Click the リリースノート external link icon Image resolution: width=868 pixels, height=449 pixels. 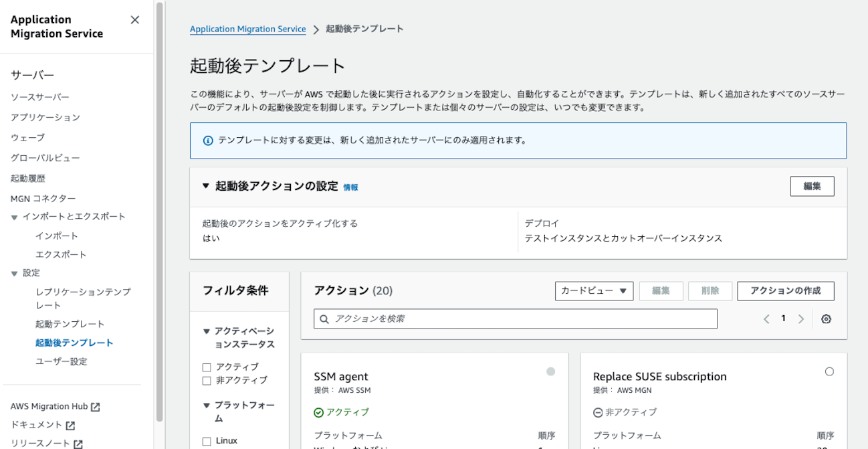78,444
